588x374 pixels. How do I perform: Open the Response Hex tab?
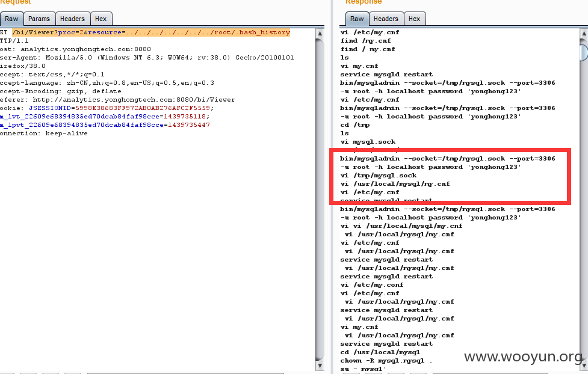point(415,19)
